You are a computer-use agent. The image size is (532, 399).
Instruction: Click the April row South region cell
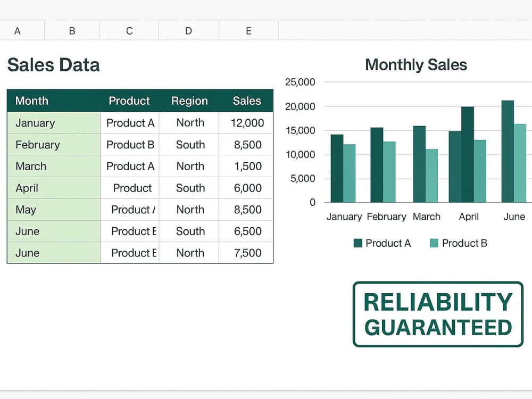tap(189, 188)
